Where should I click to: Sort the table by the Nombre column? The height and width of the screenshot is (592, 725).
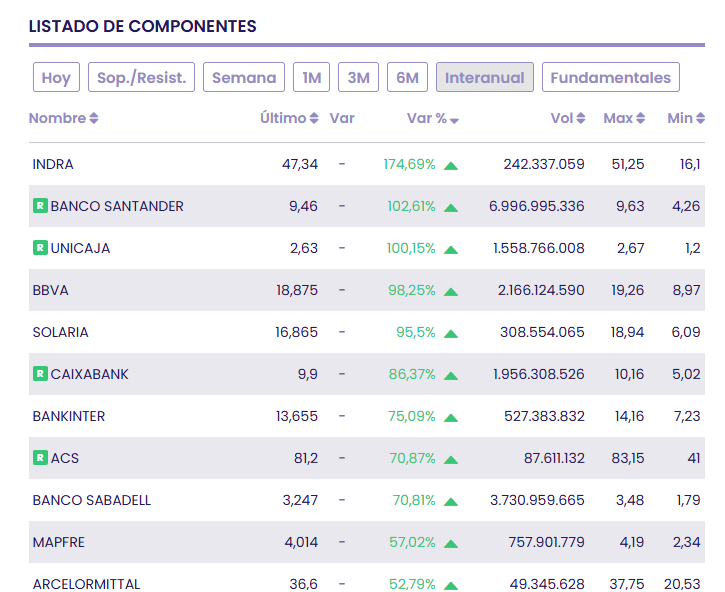(x=63, y=118)
